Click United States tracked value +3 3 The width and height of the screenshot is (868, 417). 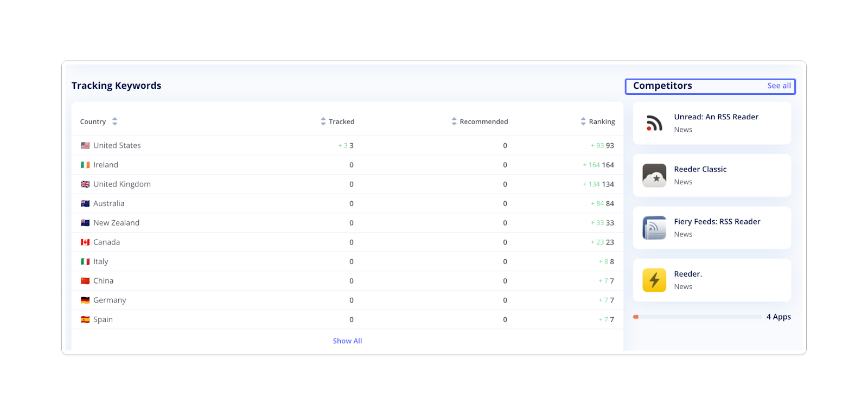tap(346, 145)
